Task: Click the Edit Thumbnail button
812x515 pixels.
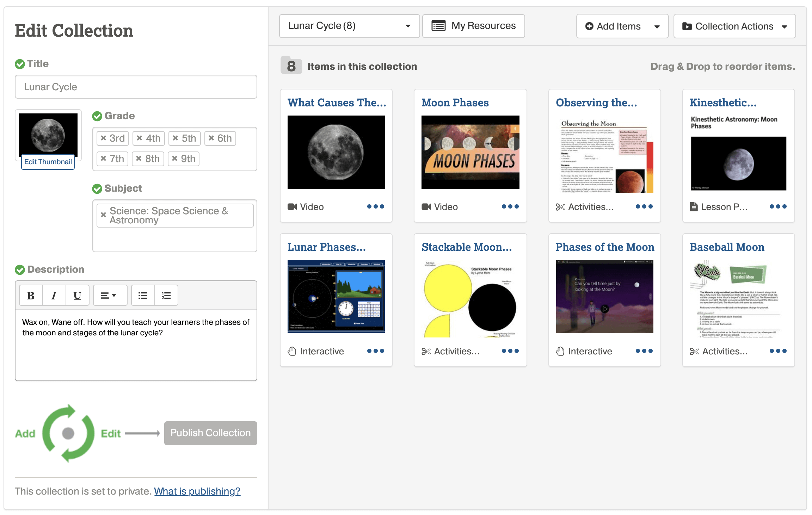Action: coord(48,162)
